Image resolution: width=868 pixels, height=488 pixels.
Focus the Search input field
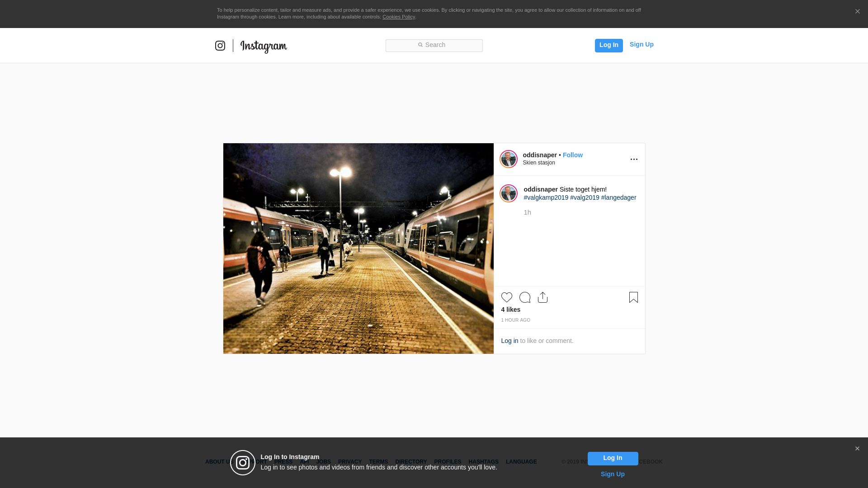[x=434, y=45]
